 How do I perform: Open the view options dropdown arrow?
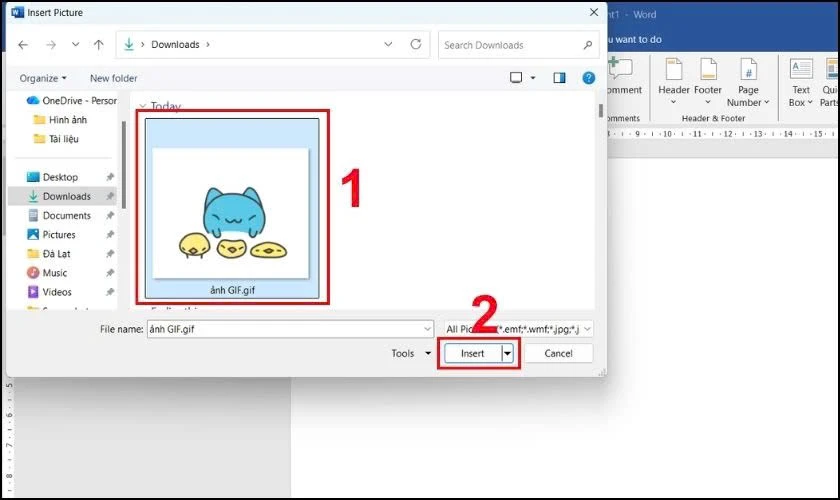click(x=533, y=78)
